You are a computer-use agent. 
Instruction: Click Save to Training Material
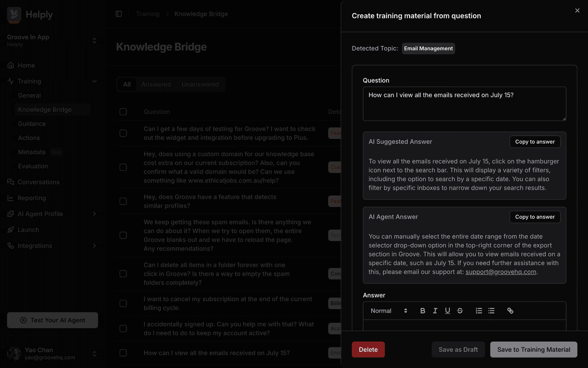(534, 350)
